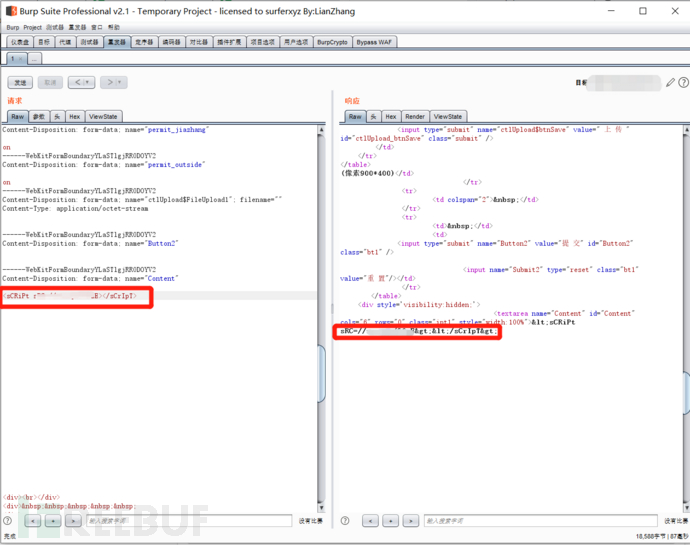The width and height of the screenshot is (690, 545).
Task: Switch to the 定序器 (Sequencer) tab
Action: click(x=144, y=42)
